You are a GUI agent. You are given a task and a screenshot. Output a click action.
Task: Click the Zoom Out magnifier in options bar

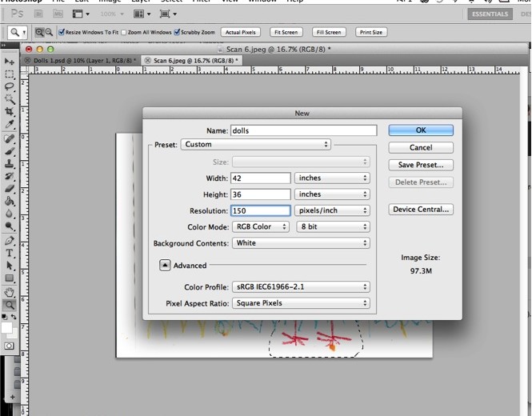(x=49, y=32)
